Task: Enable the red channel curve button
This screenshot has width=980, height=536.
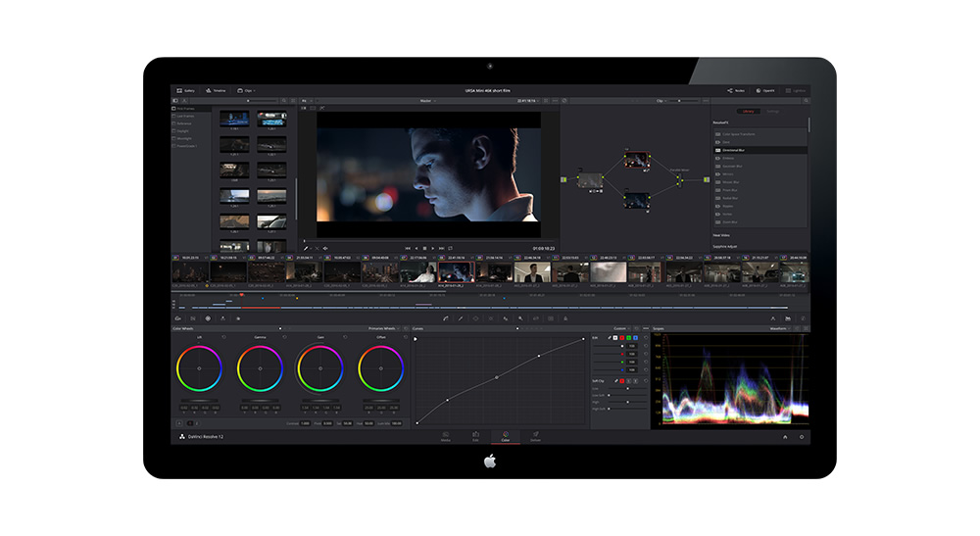Action: (624, 337)
